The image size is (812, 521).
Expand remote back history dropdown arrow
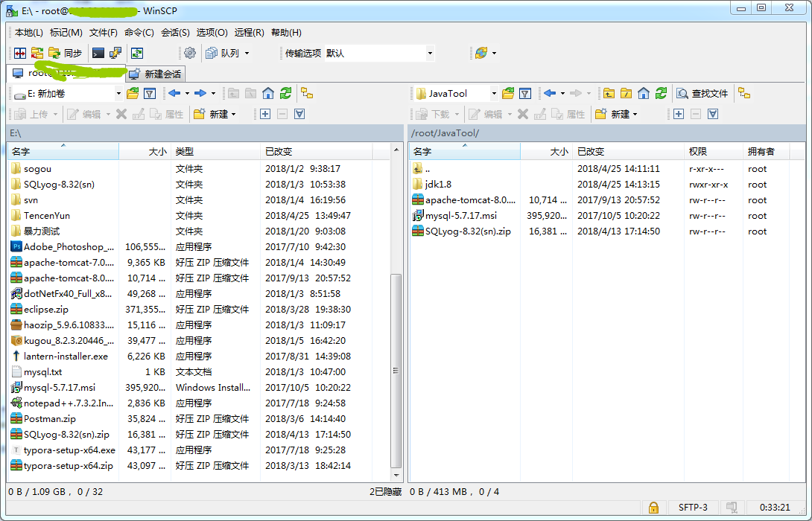tap(563, 94)
